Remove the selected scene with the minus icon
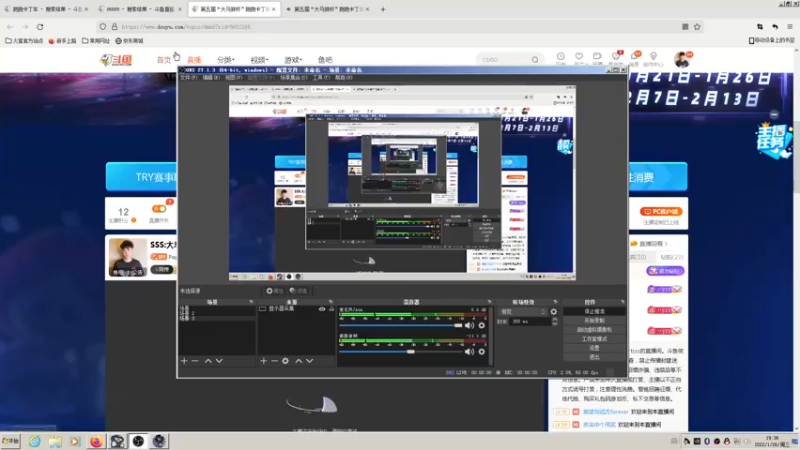 (x=195, y=361)
